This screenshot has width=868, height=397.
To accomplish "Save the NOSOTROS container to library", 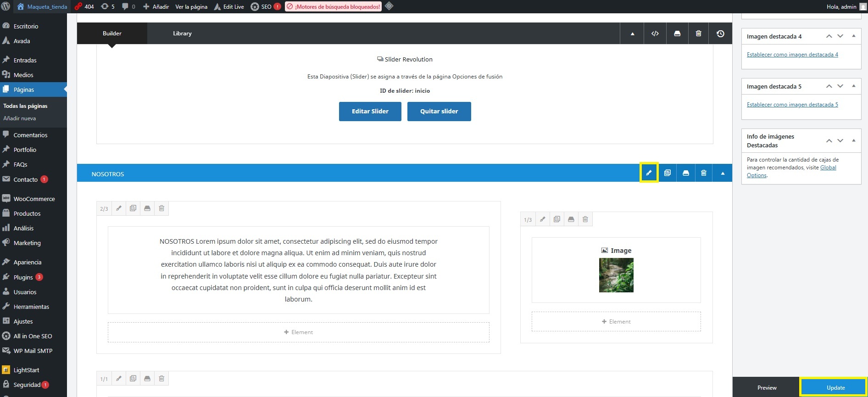I will [686, 173].
